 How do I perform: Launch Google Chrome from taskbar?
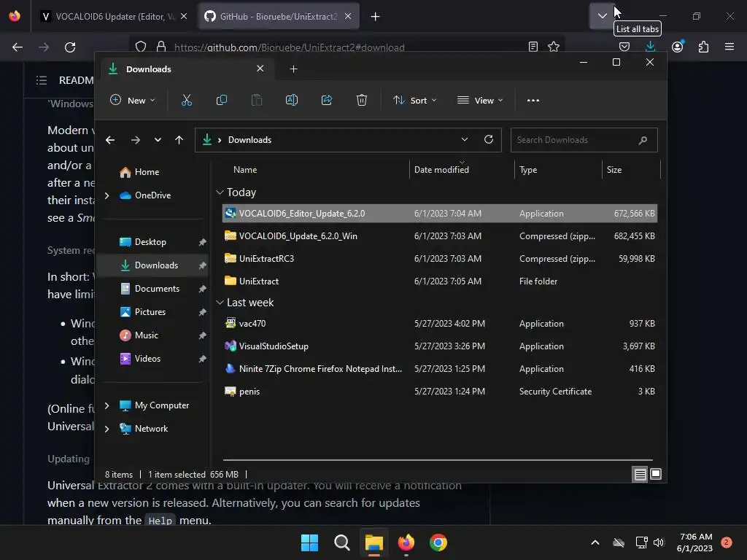pos(438,542)
